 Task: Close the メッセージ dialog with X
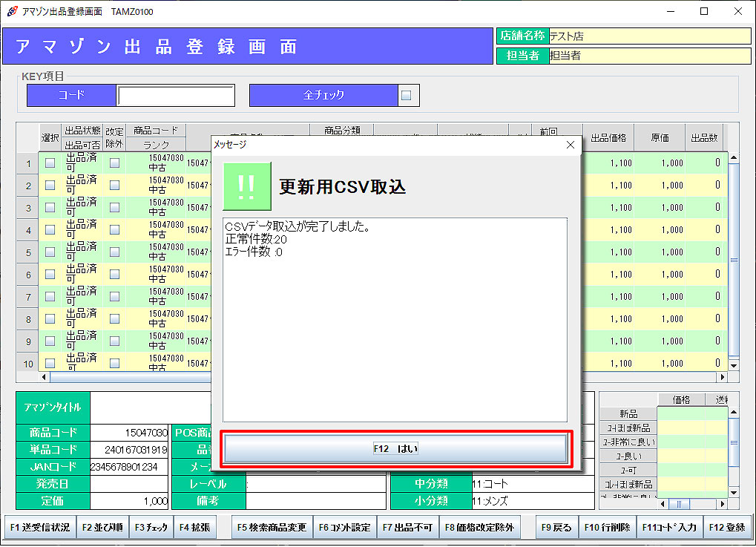click(x=570, y=145)
